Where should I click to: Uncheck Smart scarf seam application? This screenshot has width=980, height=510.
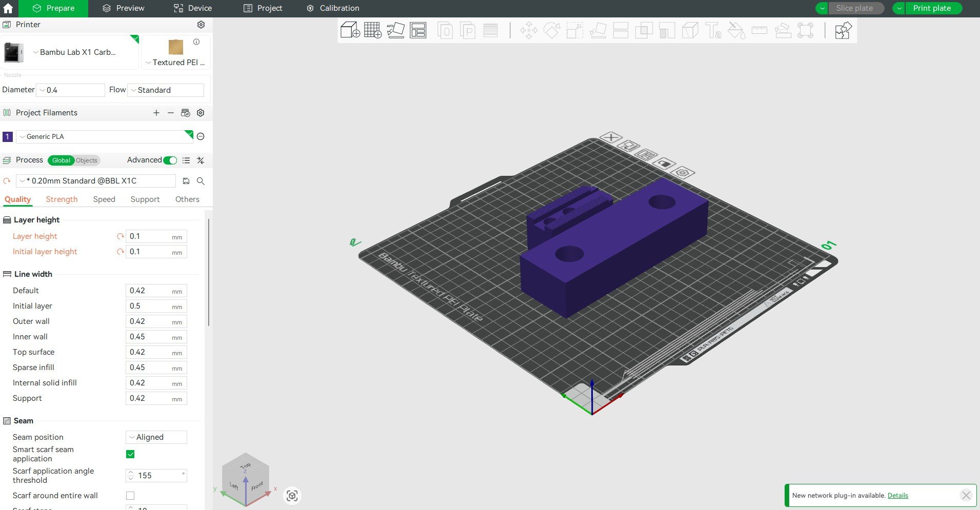(x=130, y=454)
